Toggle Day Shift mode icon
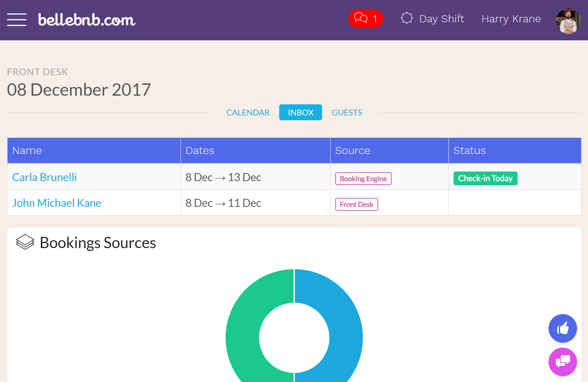 406,19
